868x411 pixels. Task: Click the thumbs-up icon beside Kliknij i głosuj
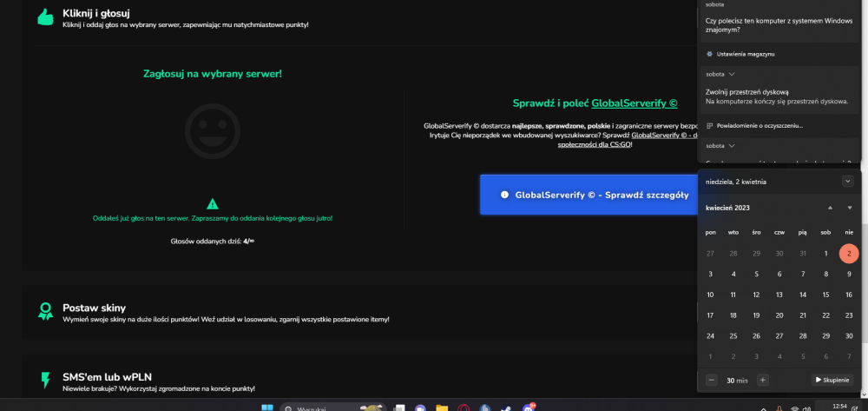click(x=45, y=17)
